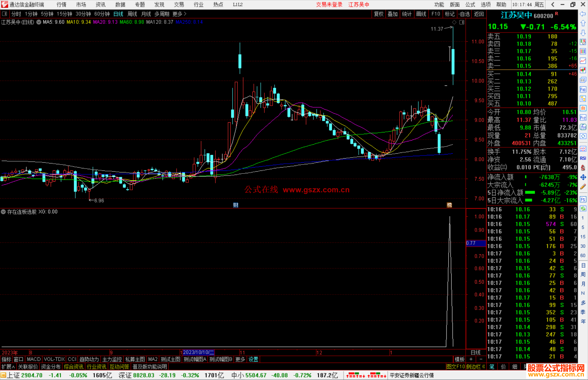Open the 公式 menu
Viewport: 588px width, 380px height.
pos(470,4)
